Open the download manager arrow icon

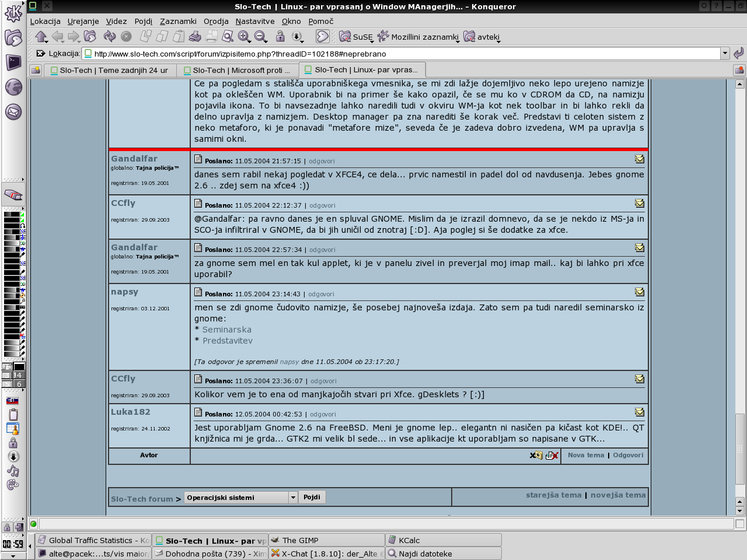[x=297, y=36]
